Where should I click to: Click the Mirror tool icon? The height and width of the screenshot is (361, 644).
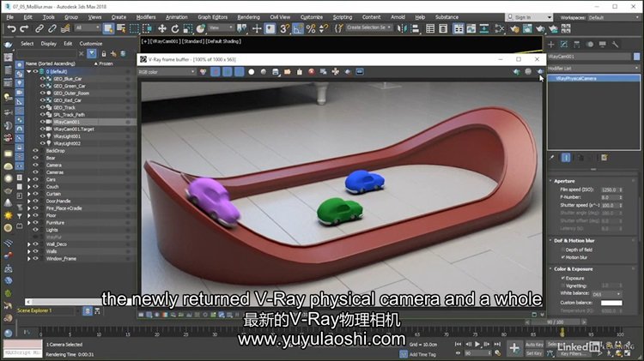tap(403, 28)
